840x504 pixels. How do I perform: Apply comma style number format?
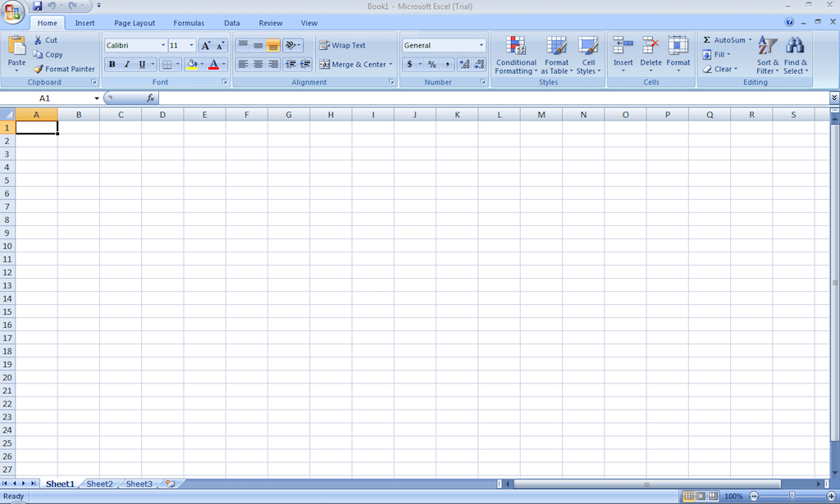pyautogui.click(x=447, y=64)
